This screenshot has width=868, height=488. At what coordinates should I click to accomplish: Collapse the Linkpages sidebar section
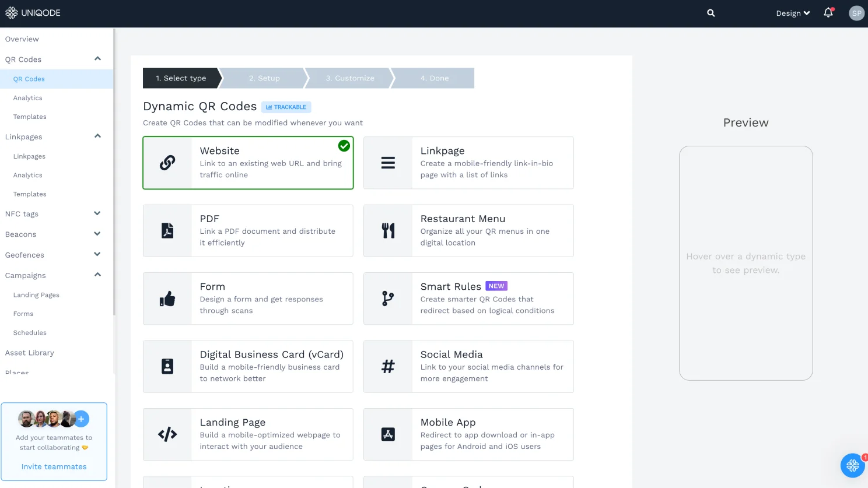(97, 136)
